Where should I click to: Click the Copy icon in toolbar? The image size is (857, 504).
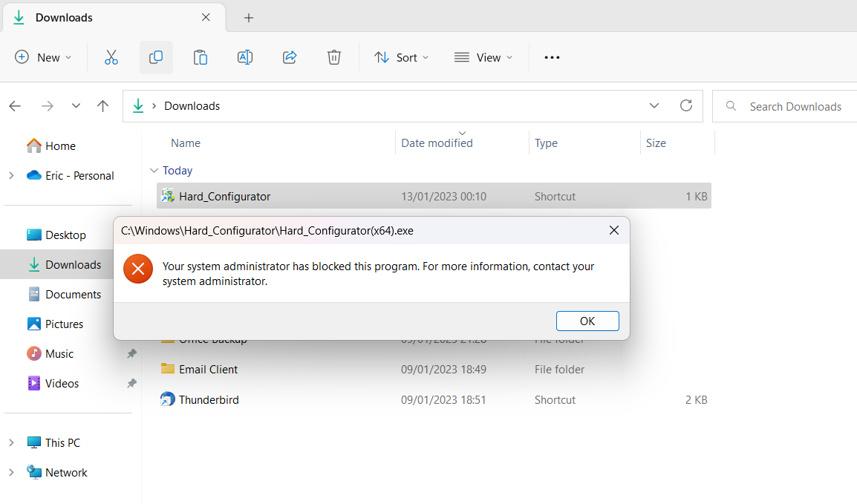tap(156, 57)
